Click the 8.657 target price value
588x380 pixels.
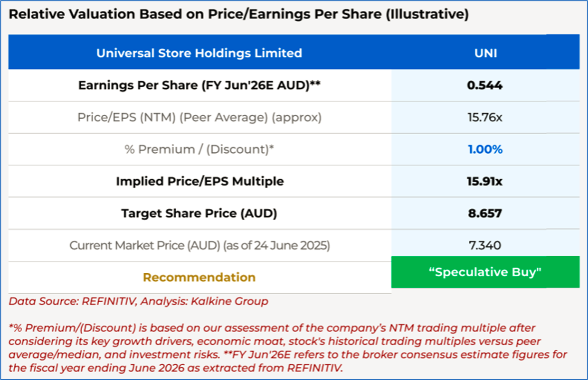pos(485,213)
